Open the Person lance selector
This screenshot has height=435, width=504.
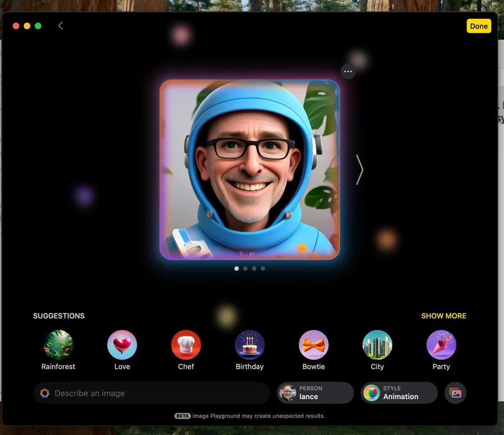coord(315,393)
